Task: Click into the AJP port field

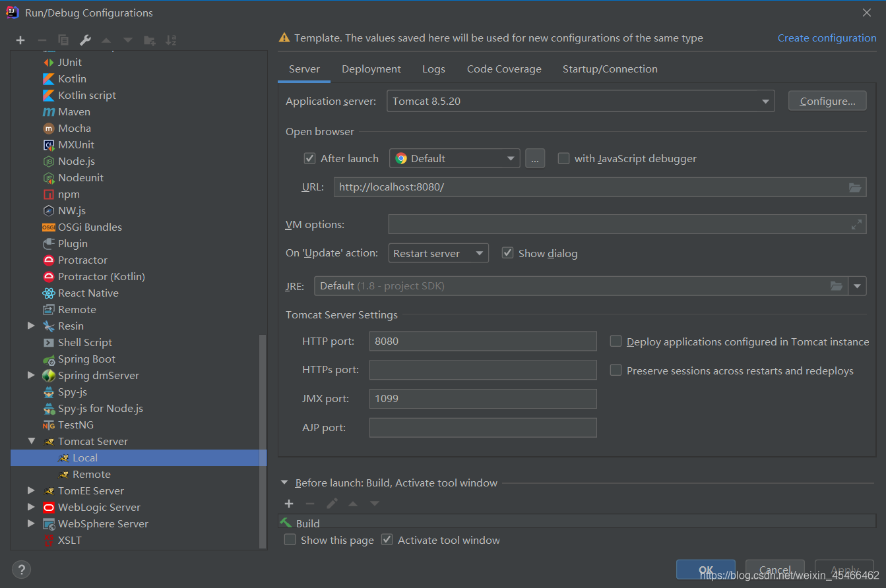Action: (483, 427)
